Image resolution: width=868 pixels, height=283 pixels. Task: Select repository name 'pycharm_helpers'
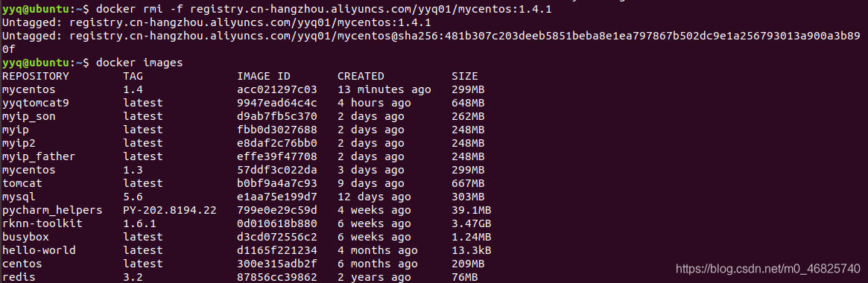[x=53, y=210]
